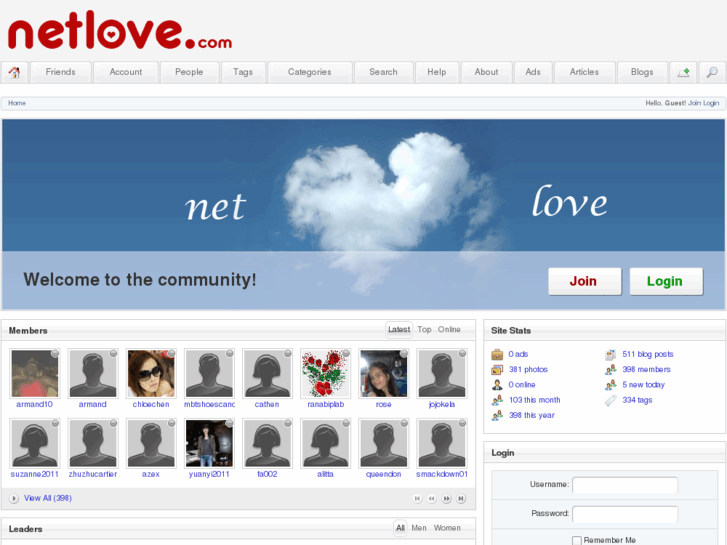Screen dimensions: 727x545
Task: Open the zhuzhucartier member name link
Action: (x=93, y=474)
